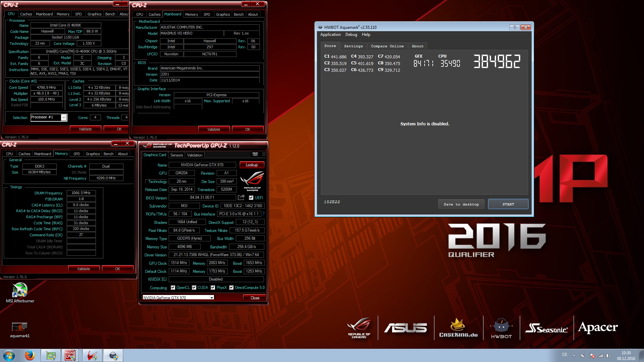Click the large ROG logo beside GPU-Z Lookup
Image resolution: width=644 pixels, height=362 pixels.
coord(252,181)
